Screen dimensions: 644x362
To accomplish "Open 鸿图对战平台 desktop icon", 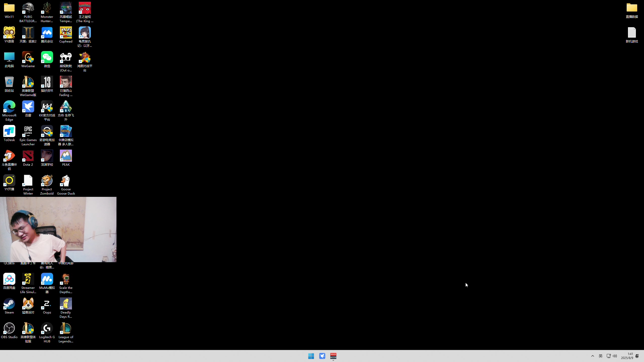I will click(x=85, y=62).
